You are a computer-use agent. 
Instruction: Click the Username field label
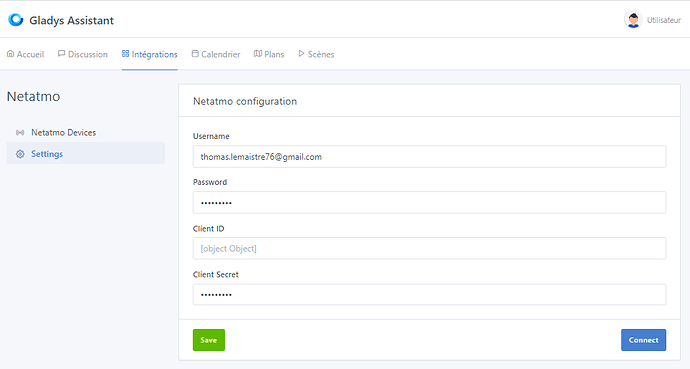click(x=211, y=136)
